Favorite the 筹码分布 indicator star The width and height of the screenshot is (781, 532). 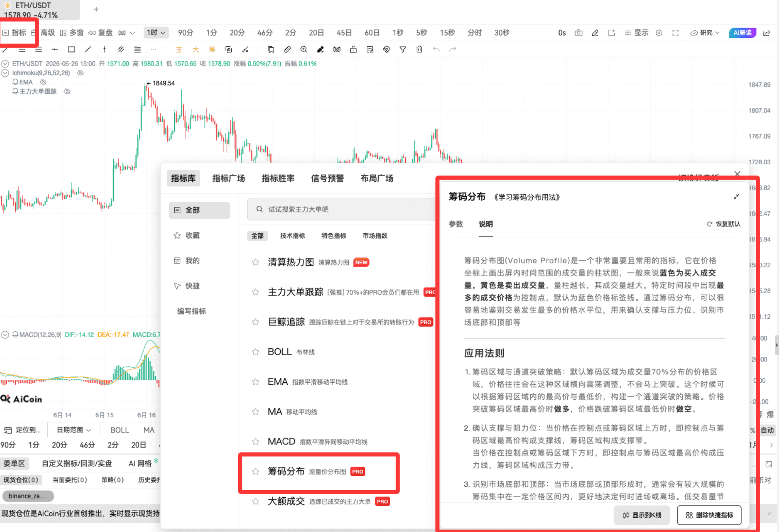255,471
